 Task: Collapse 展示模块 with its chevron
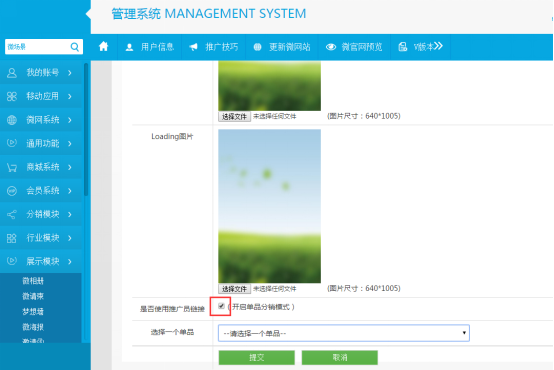click(70, 262)
